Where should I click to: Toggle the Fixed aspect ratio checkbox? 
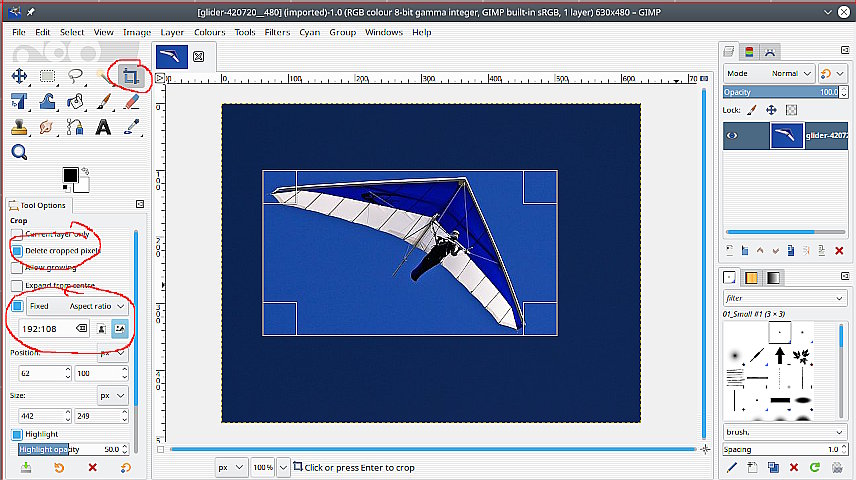17,306
